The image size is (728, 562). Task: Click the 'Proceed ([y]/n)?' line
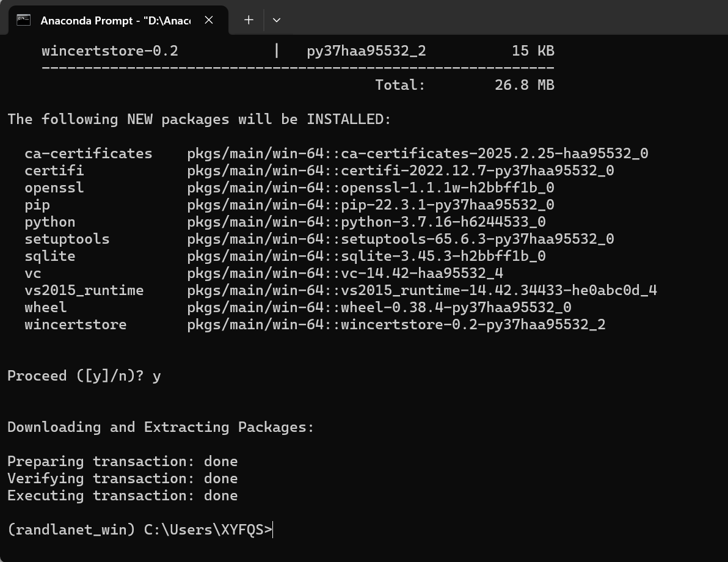pos(84,376)
